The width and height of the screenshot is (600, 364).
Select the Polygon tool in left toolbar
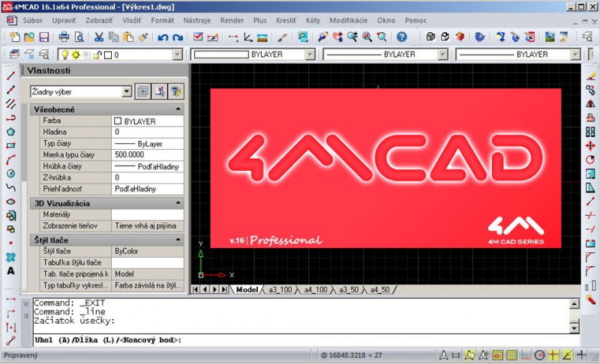click(x=10, y=132)
